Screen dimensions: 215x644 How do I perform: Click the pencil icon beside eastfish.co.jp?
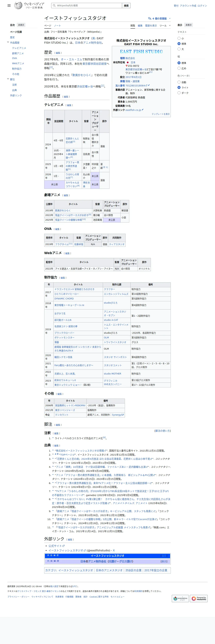click(143, 110)
